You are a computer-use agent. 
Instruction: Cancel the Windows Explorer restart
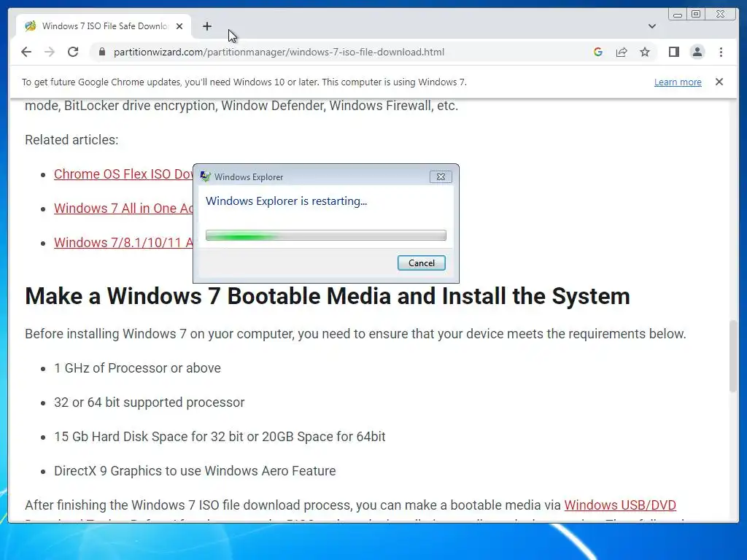(x=421, y=262)
